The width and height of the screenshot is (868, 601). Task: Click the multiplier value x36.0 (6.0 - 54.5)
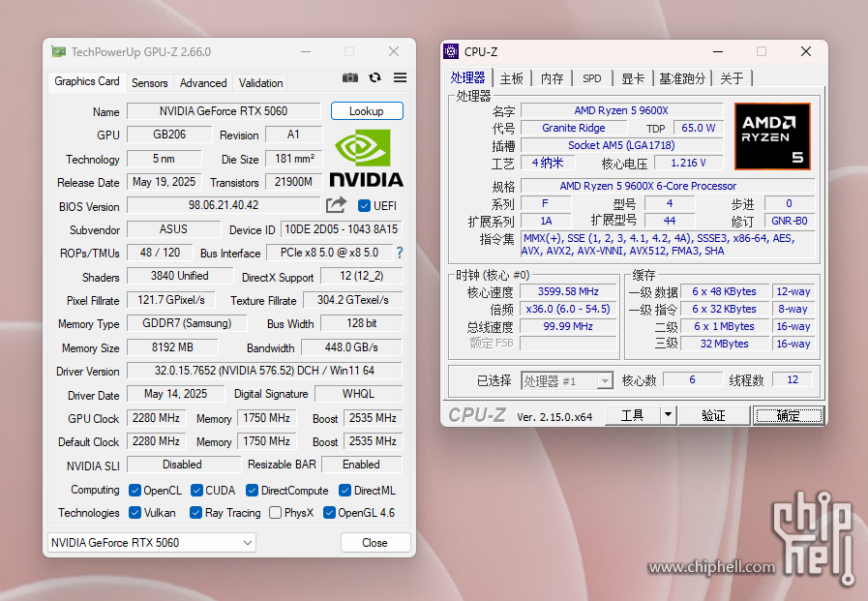pos(569,309)
